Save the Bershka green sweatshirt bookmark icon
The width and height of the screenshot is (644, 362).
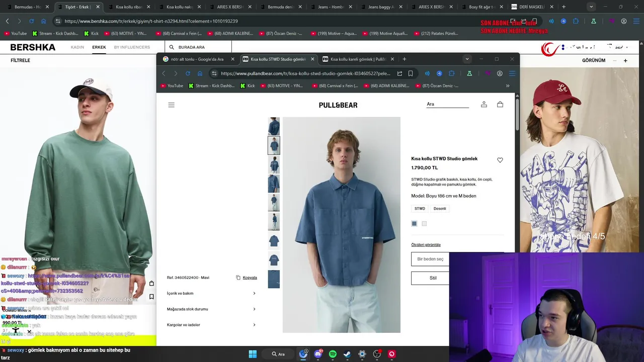click(x=151, y=297)
